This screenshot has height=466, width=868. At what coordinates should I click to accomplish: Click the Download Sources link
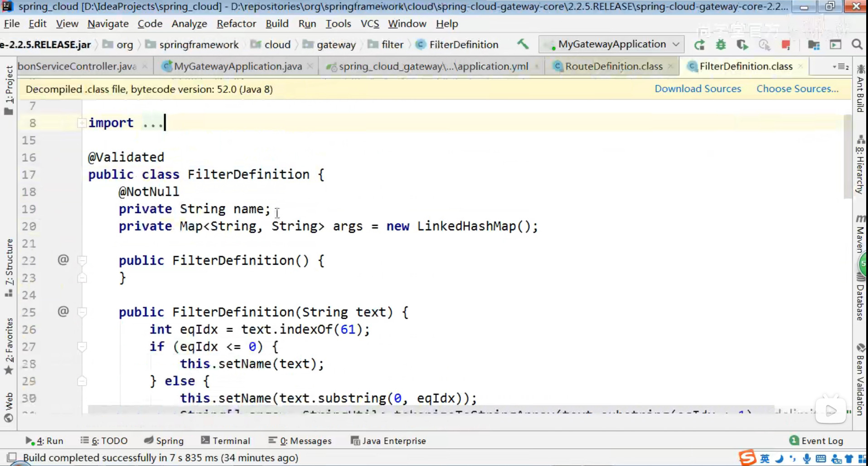tap(698, 89)
